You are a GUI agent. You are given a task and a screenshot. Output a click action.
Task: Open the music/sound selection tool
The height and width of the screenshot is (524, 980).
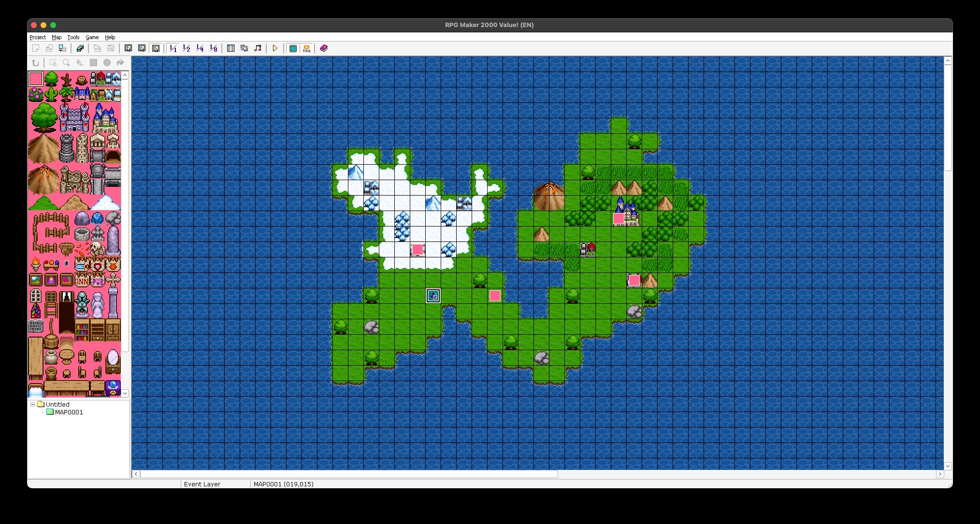coord(258,48)
